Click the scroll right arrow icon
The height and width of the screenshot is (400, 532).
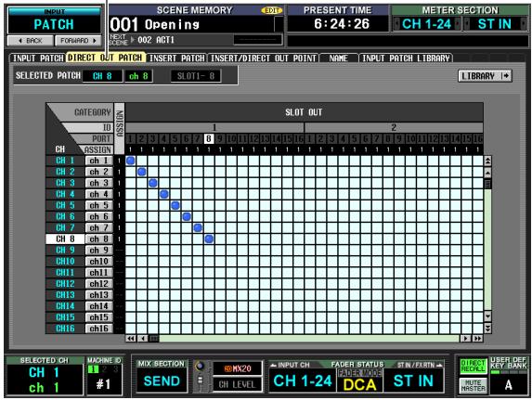point(466,338)
